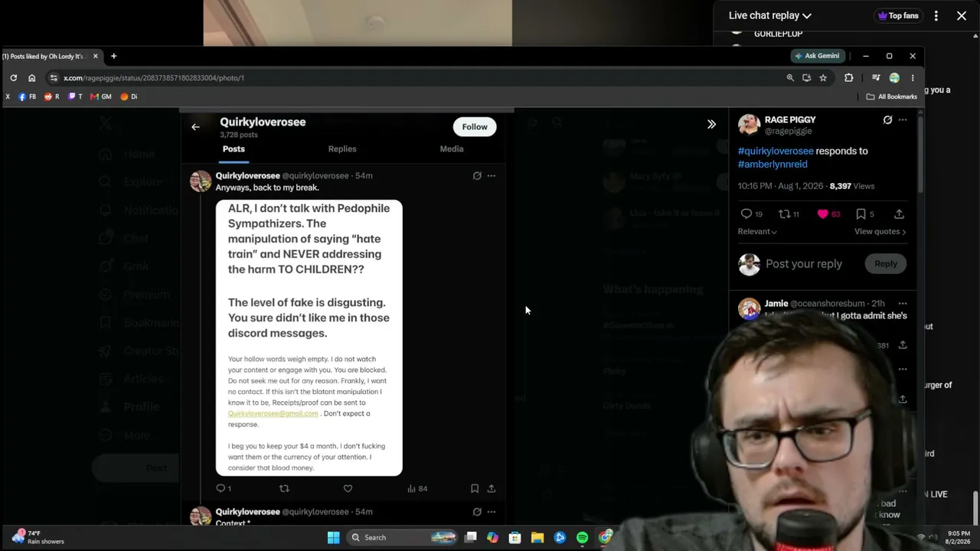
Task: Open Copilot from the taskbar
Action: point(492,537)
